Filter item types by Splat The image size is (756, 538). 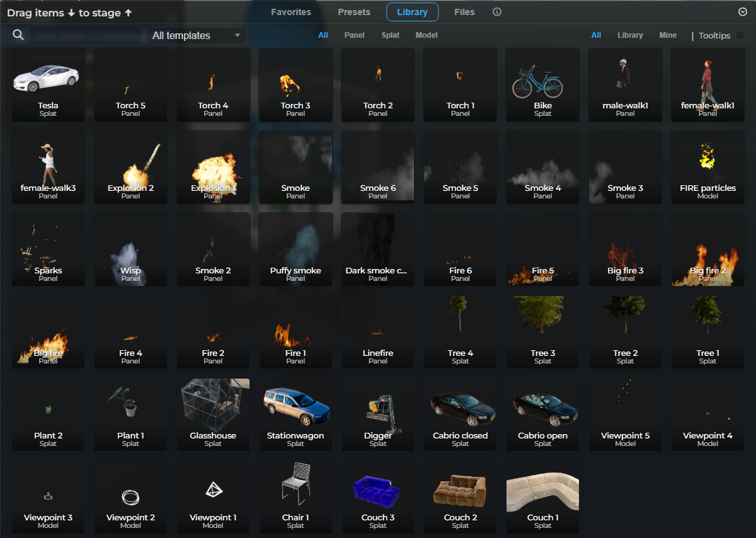(x=391, y=35)
